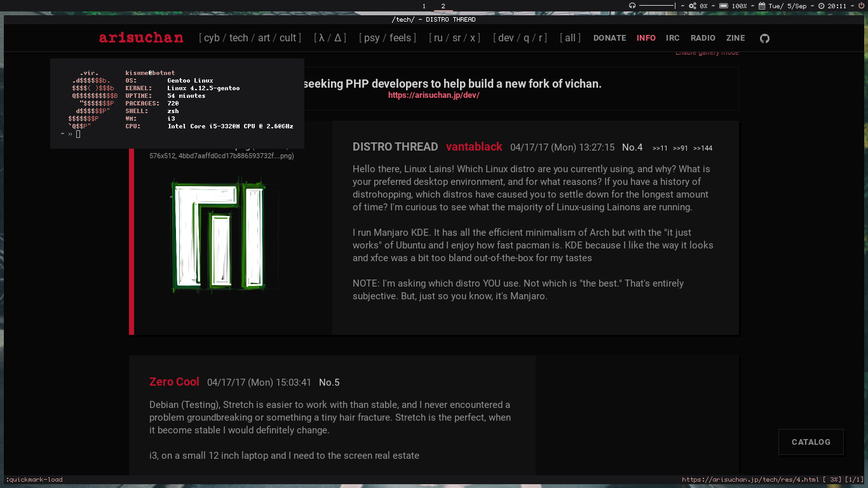This screenshot has height=488, width=868.
Task: Click the headphone volume icon
Action: [x=632, y=6]
